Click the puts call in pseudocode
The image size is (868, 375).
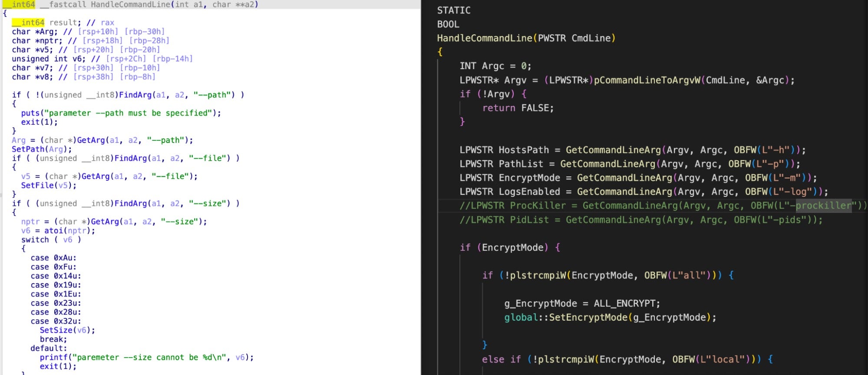(30, 113)
